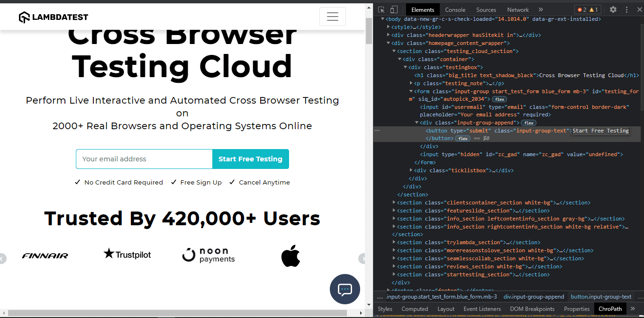Viewport: 644px width, 318px height.
Task: Show more styles pane tabs chevron
Action: click(x=633, y=309)
